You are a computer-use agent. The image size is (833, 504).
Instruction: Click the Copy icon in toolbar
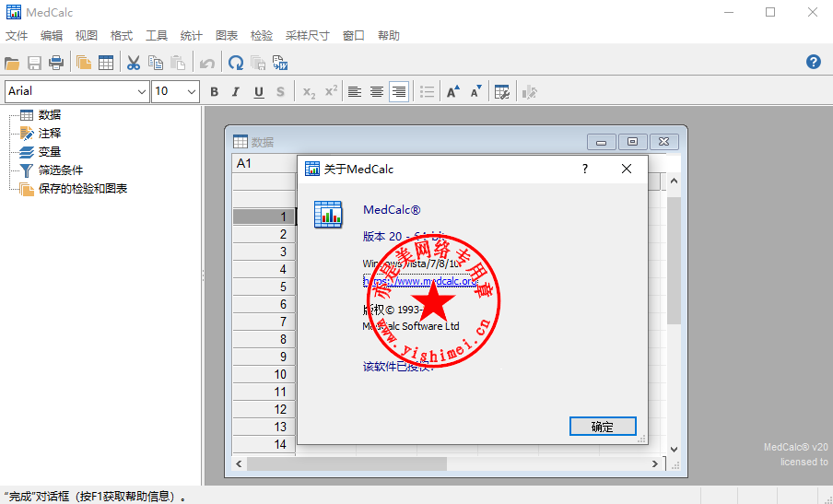[x=156, y=63]
